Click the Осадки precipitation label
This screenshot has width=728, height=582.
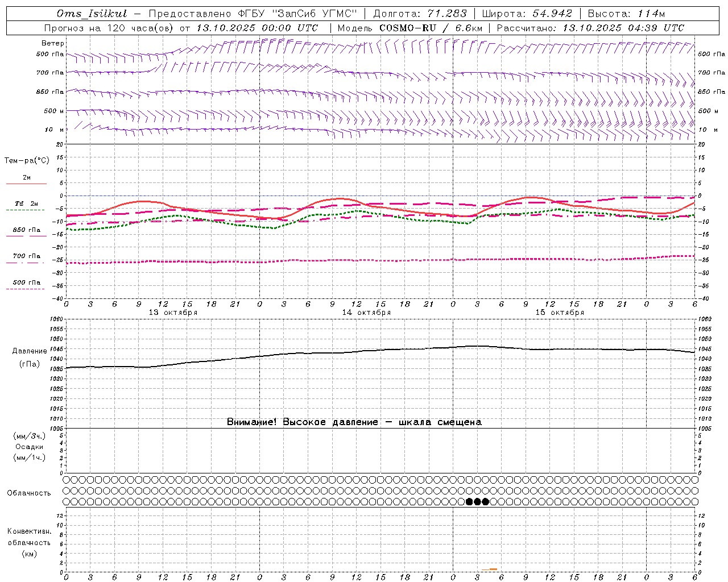tap(30, 447)
